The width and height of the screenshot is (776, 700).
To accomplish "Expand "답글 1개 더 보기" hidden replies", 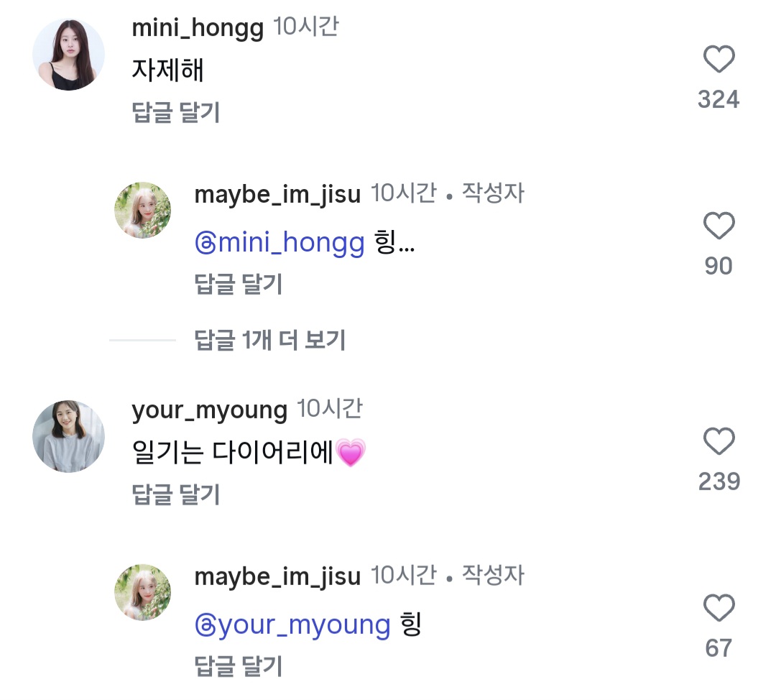I will click(x=270, y=340).
